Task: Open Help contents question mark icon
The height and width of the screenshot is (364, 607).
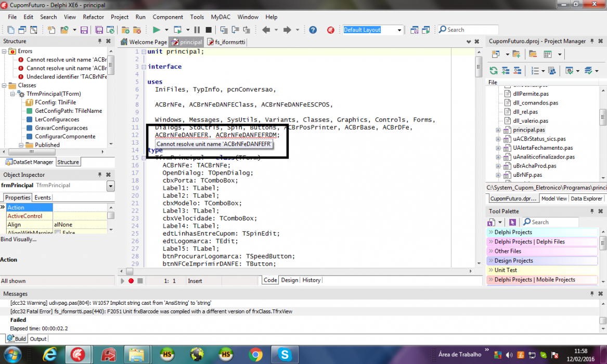Action: (x=313, y=30)
